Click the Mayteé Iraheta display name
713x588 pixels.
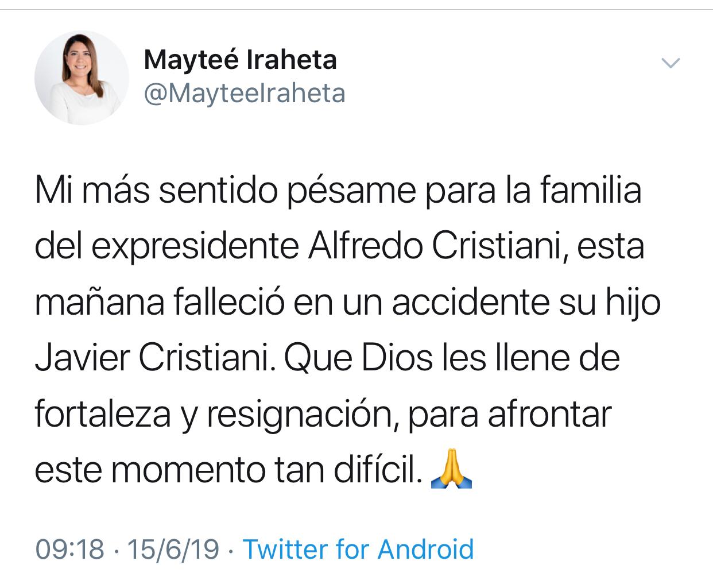[240, 60]
